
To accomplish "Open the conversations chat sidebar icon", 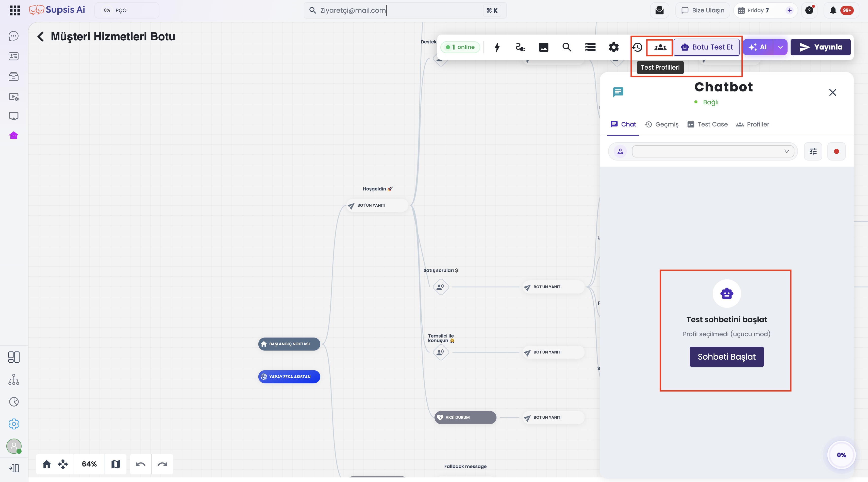I will 13,36.
